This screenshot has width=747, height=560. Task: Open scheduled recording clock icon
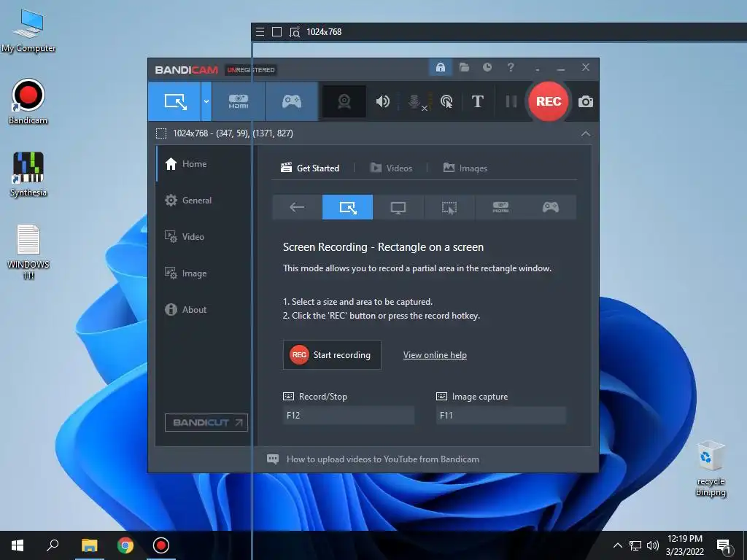487,67
